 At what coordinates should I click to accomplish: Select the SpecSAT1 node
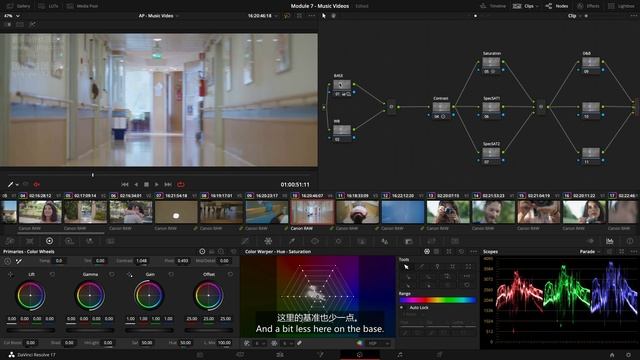491,108
